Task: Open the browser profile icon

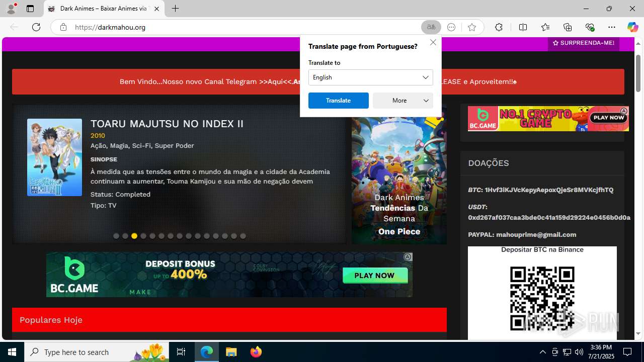Action: coord(11,9)
